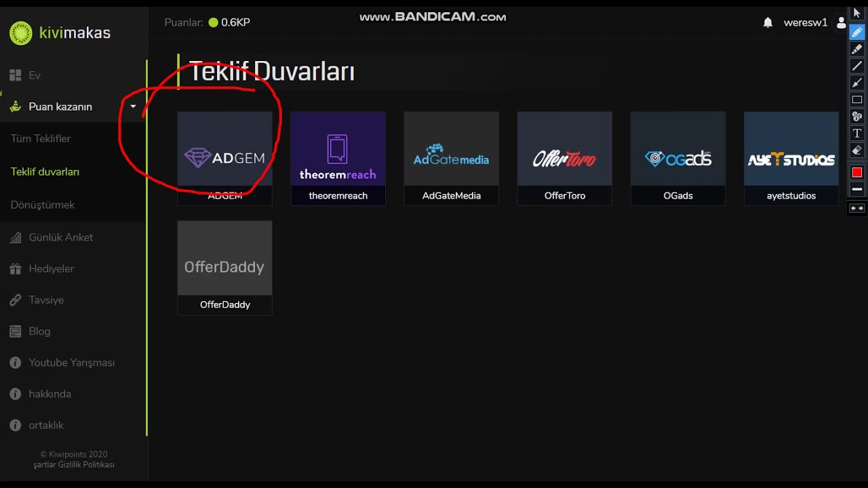Click the Youtube Yarışması info icon
The height and width of the screenshot is (488, 868).
pos(15,363)
